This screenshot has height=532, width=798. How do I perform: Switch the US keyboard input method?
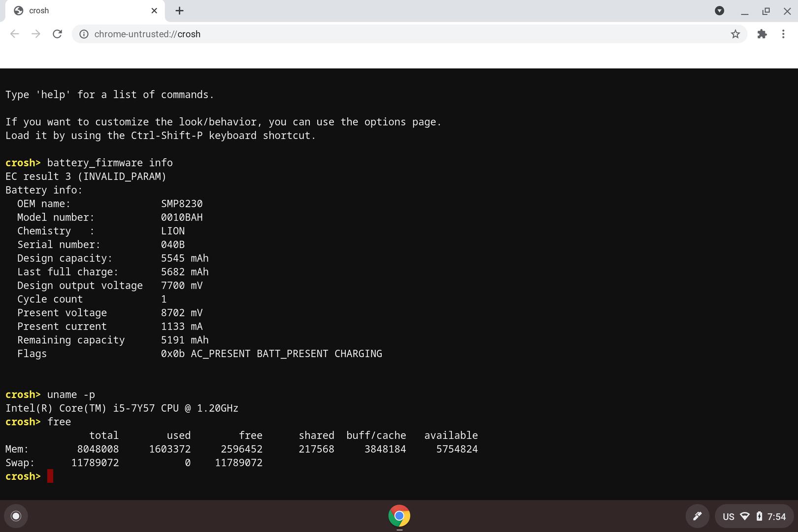pyautogui.click(x=729, y=517)
